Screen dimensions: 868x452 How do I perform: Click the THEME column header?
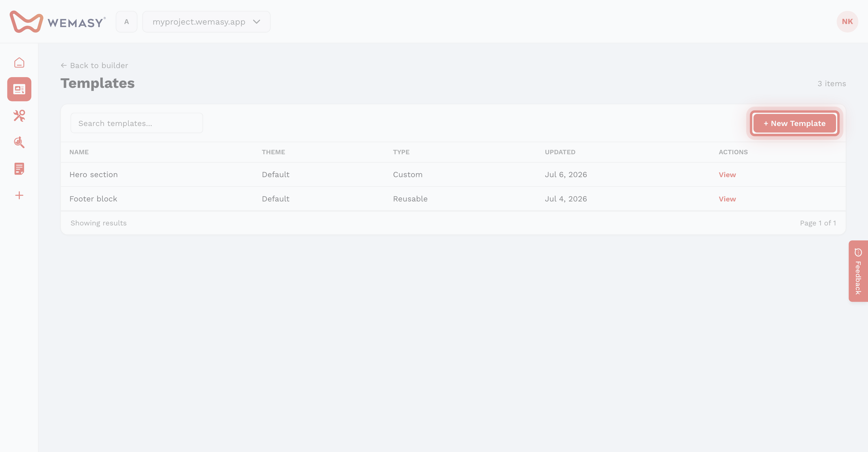(x=273, y=152)
